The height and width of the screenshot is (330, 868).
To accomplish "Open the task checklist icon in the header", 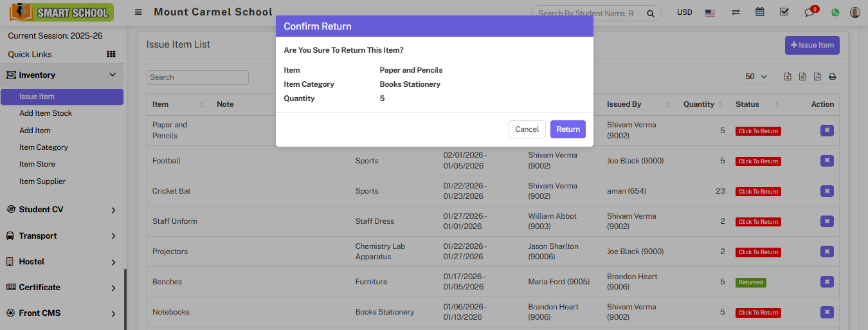I will (784, 12).
